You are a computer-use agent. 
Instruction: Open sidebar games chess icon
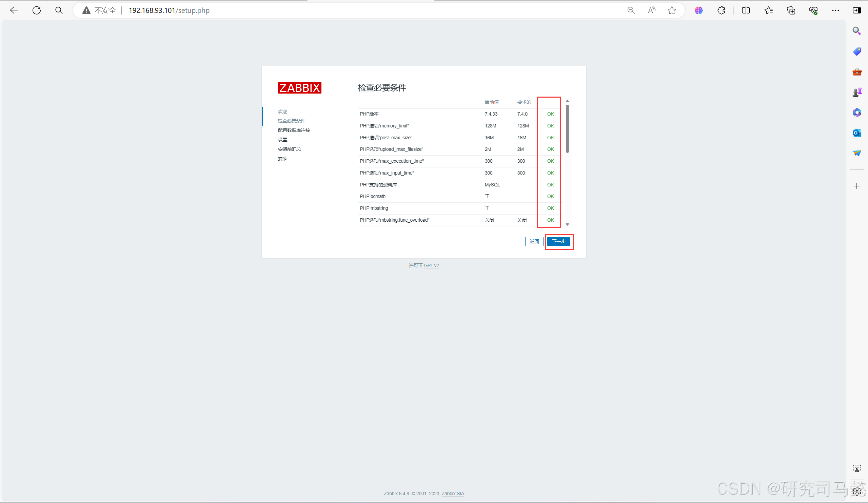click(x=857, y=92)
